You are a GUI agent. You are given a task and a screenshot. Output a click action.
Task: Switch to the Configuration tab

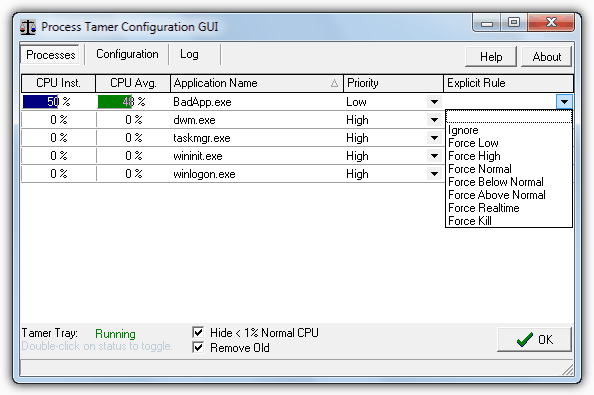[127, 54]
